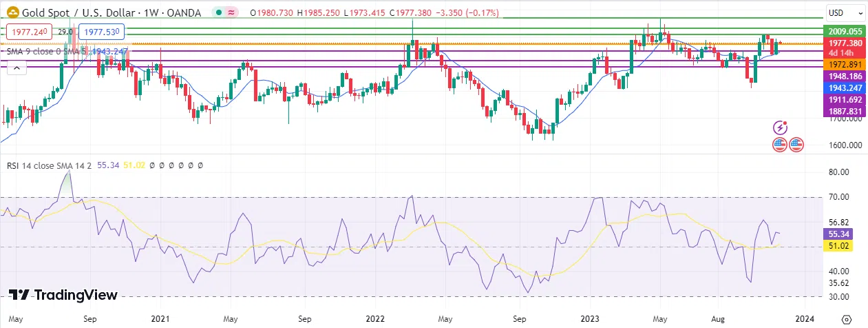Click the left US flag event icon
868x328 pixels.
click(780, 145)
